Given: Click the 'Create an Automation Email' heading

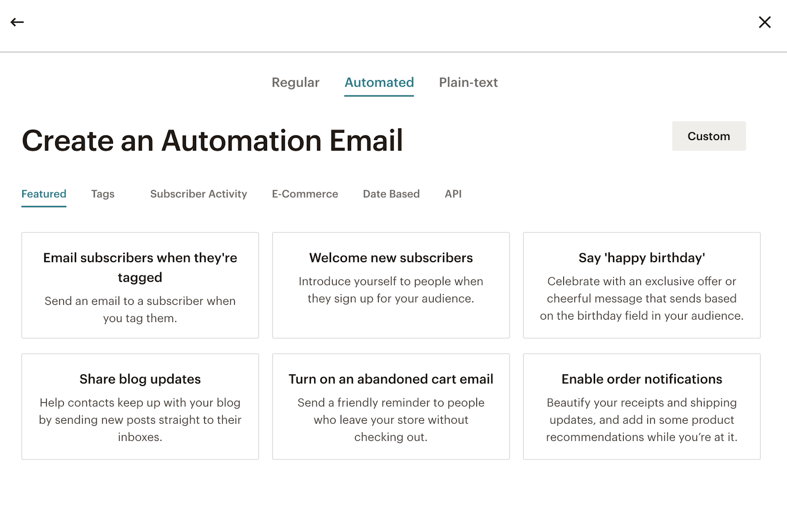Looking at the screenshot, I should click(x=212, y=141).
